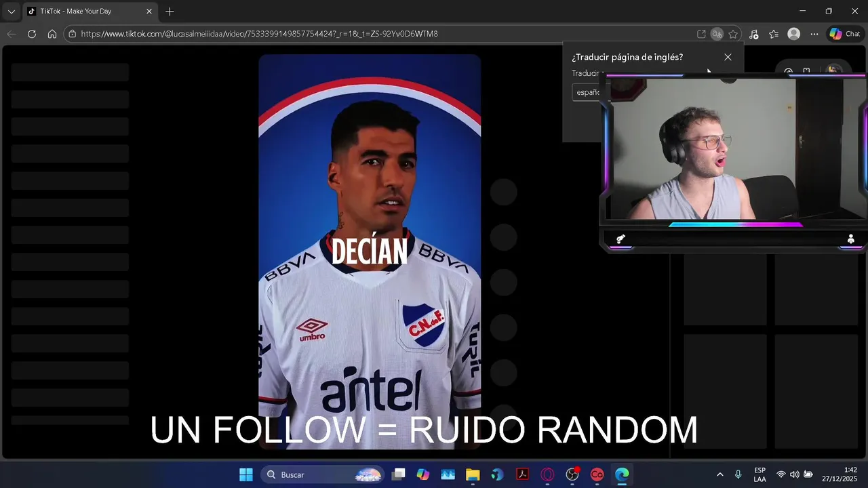Reload the current page
The width and height of the screenshot is (868, 488).
(32, 34)
